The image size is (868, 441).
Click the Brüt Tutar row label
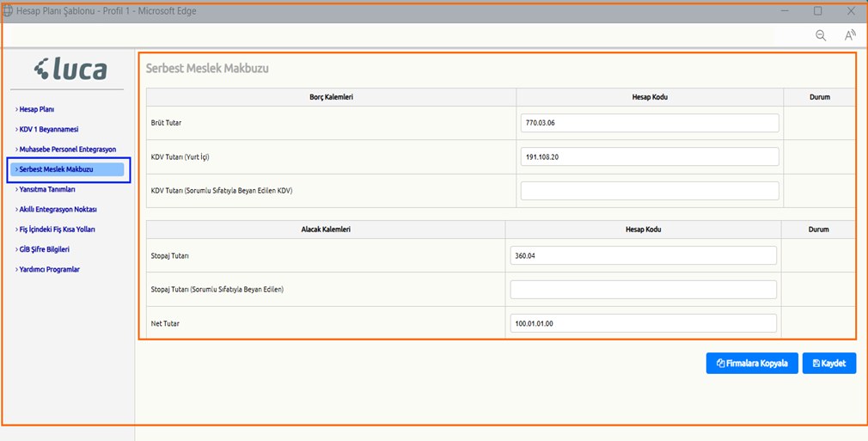pos(166,123)
